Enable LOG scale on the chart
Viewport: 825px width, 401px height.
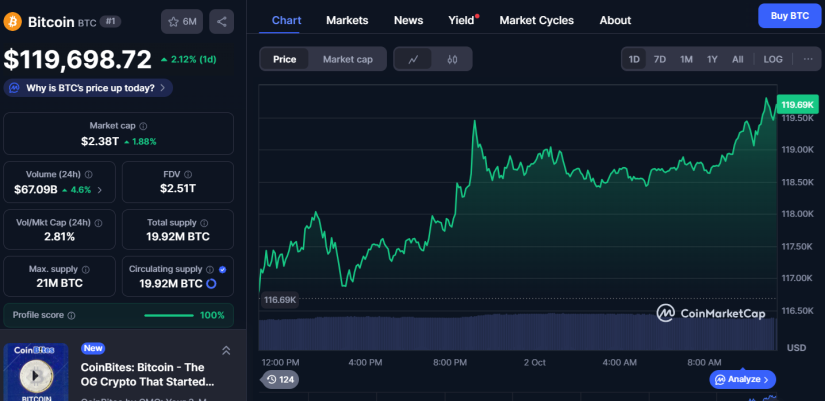773,59
